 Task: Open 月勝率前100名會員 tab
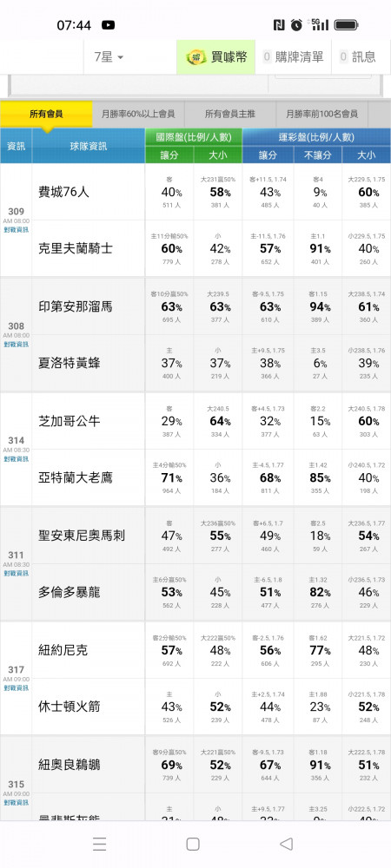321,114
